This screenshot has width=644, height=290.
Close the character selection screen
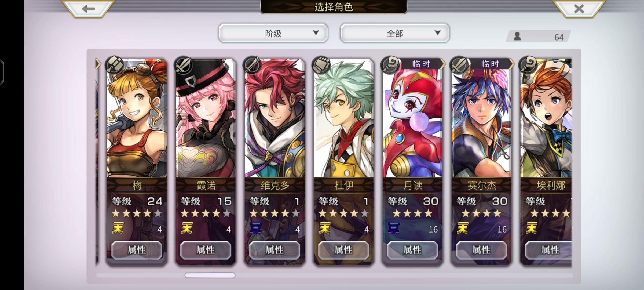pos(579,9)
